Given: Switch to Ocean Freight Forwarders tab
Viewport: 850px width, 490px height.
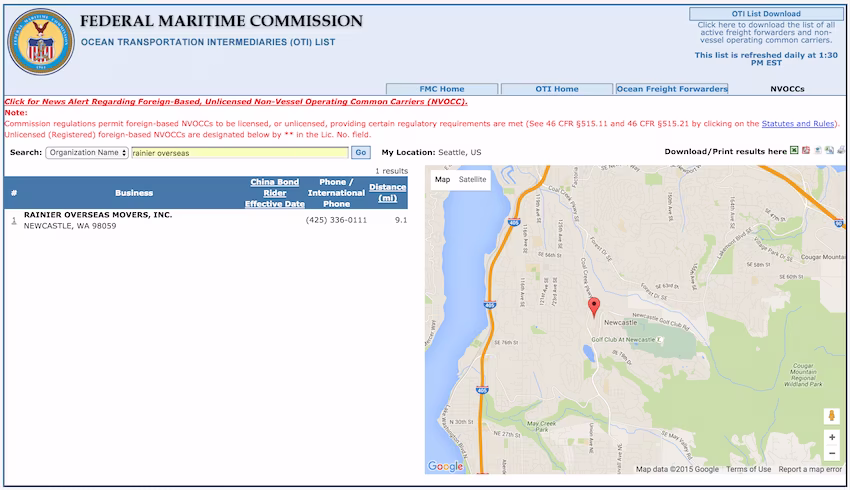Looking at the screenshot, I should click(672, 89).
